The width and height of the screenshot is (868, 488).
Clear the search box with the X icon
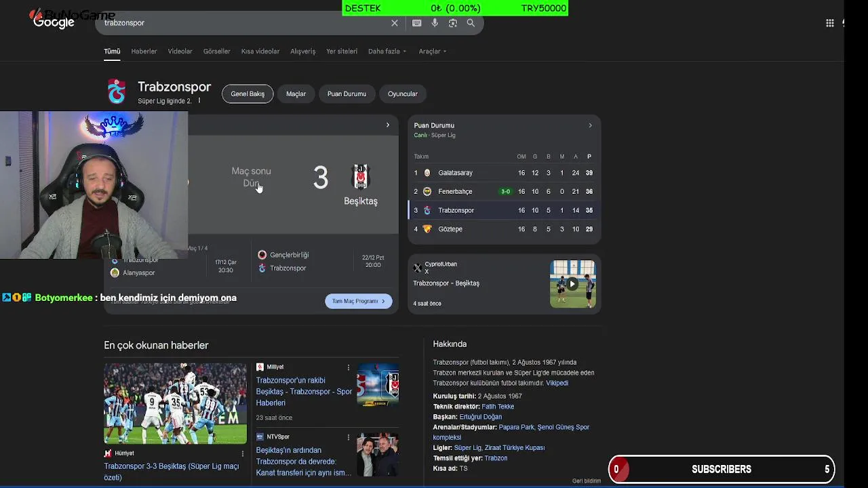[395, 23]
